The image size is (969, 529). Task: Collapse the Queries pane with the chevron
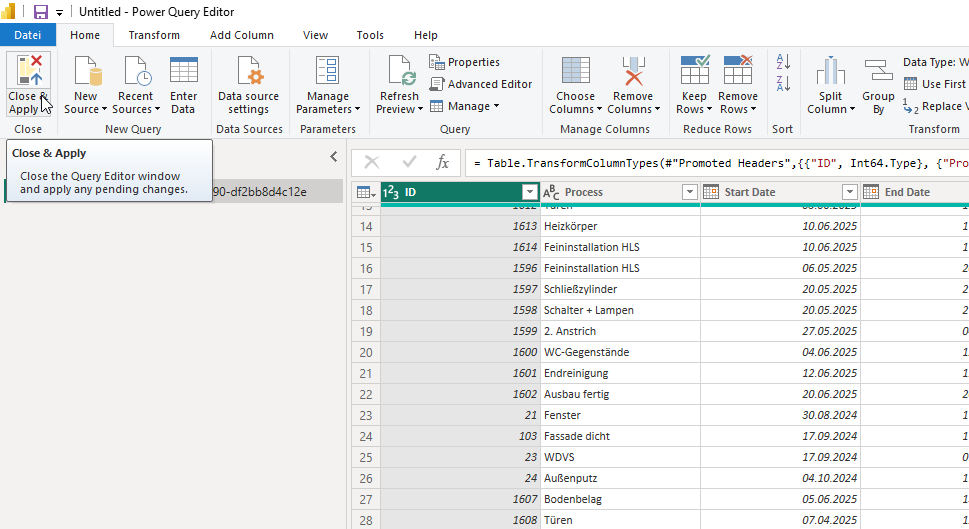[x=334, y=156]
